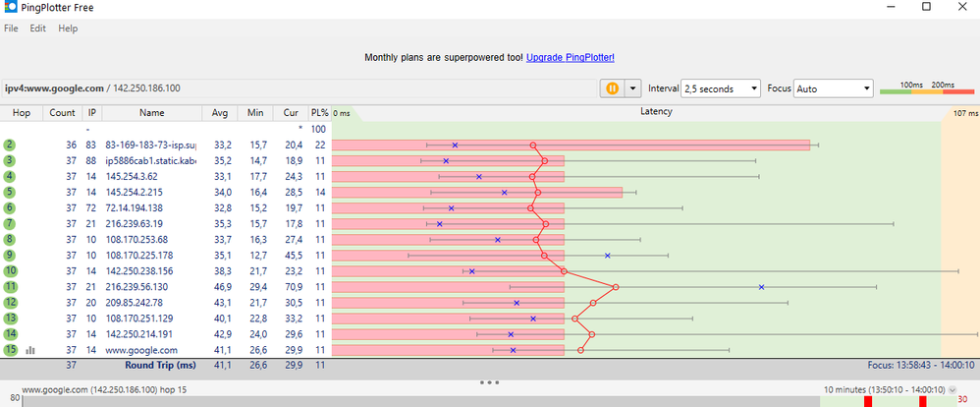Click the 46,9 average value of hop 11
The width and height of the screenshot is (980, 407).
[x=223, y=287]
